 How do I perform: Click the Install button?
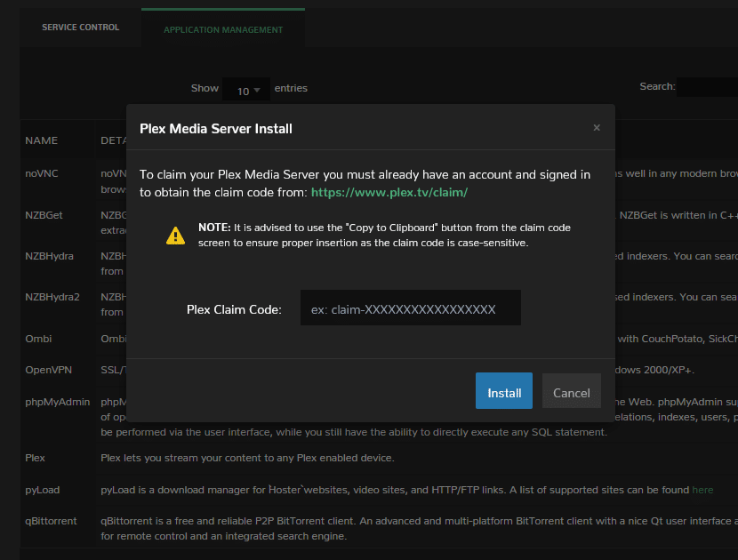503,391
